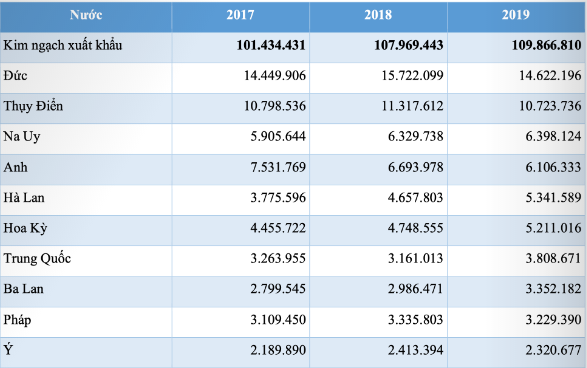Viewport: 587px width, 368px height.
Task: Click the Na Uy row label
Action: pos(22,137)
